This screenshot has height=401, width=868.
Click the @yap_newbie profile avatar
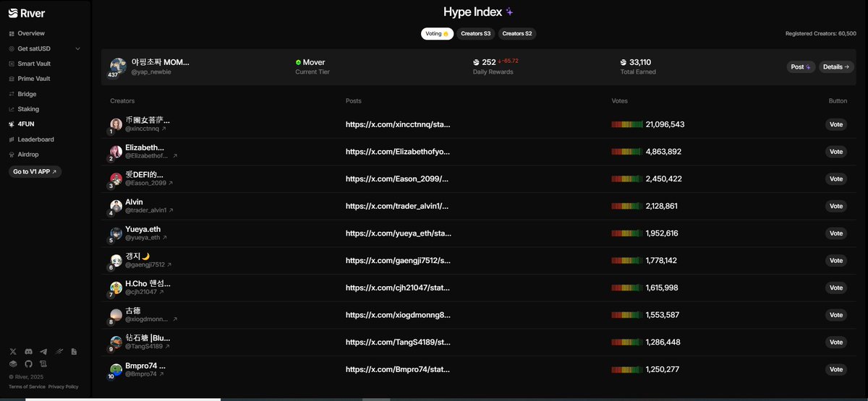pyautogui.click(x=118, y=66)
